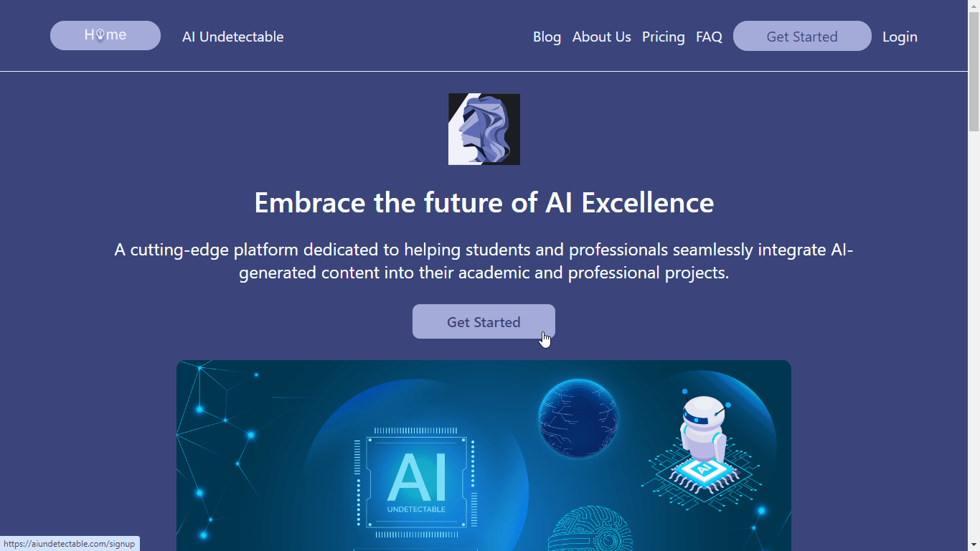
Task: Click the "Embrace the future" headline
Action: (484, 202)
